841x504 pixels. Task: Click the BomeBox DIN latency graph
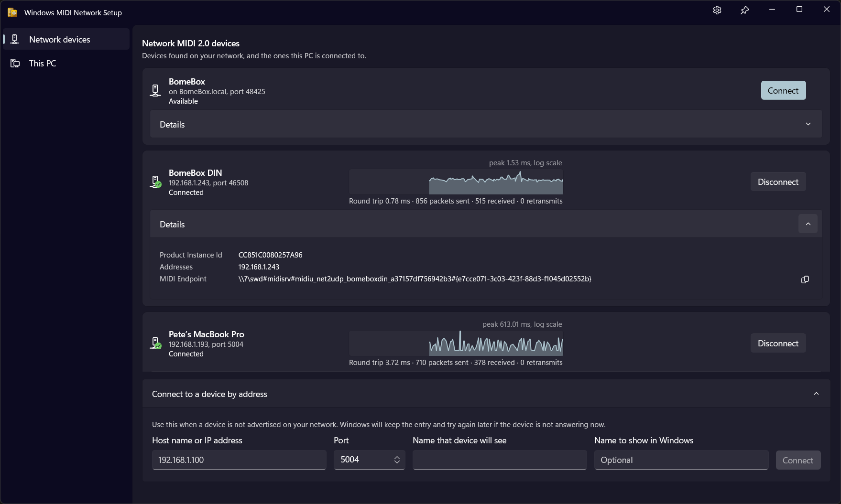click(x=456, y=182)
